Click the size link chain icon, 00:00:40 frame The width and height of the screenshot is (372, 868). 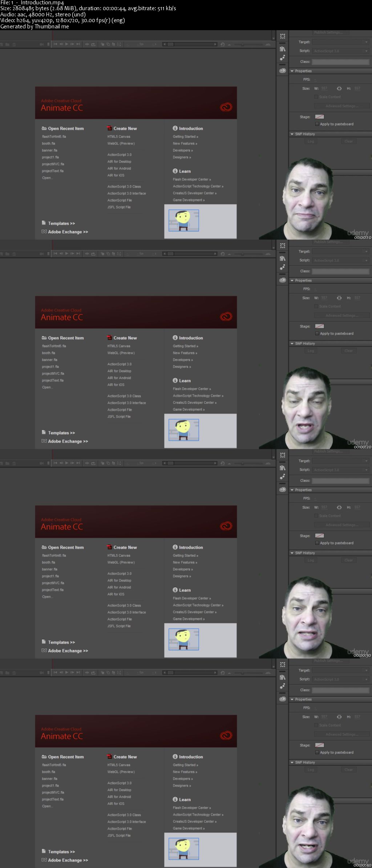click(339, 717)
